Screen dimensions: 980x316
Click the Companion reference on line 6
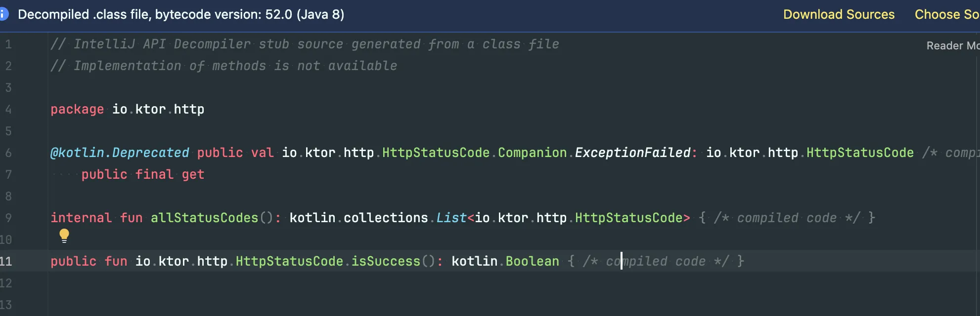532,153
